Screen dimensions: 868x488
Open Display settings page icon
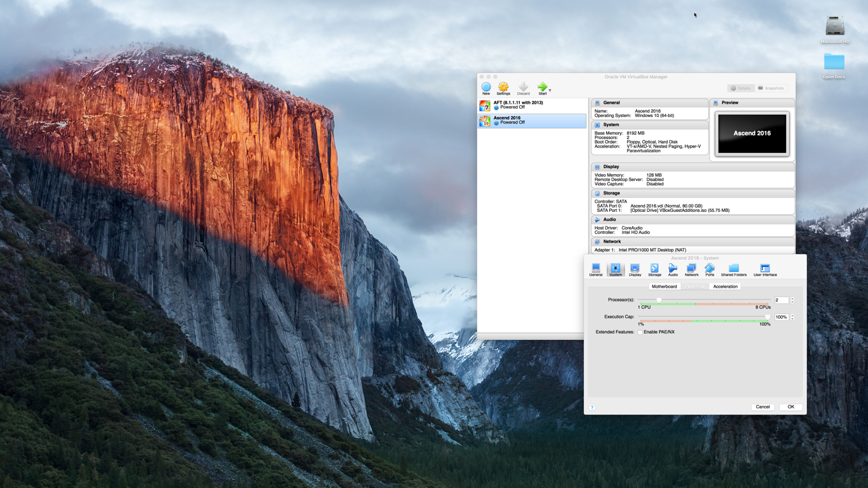point(635,270)
